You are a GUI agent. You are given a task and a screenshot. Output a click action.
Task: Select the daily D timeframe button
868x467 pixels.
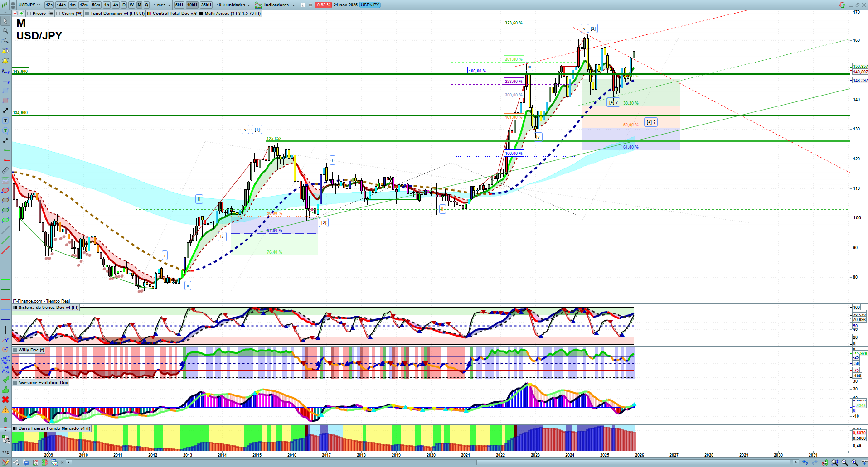(124, 5)
